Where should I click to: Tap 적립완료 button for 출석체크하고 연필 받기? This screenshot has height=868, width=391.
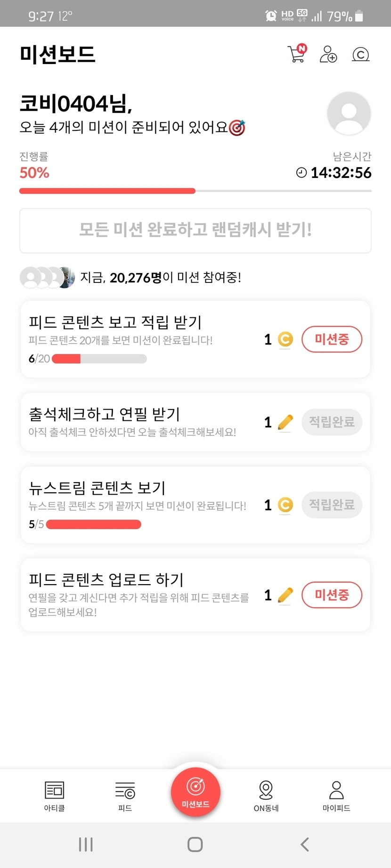pos(332,422)
